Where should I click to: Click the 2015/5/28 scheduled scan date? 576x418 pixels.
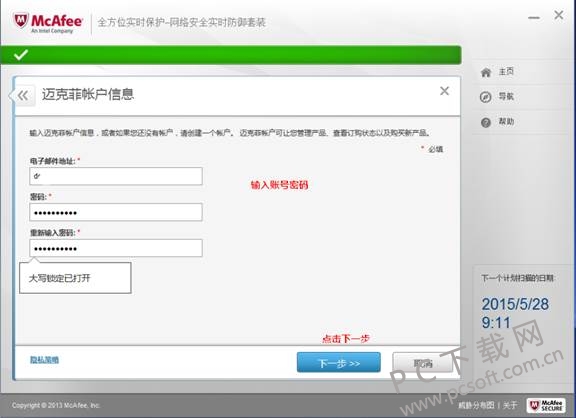515,304
